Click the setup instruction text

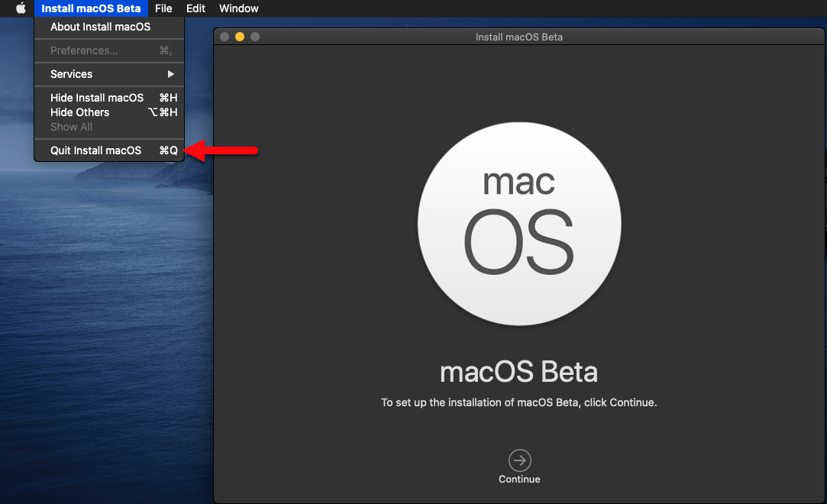[x=519, y=402]
